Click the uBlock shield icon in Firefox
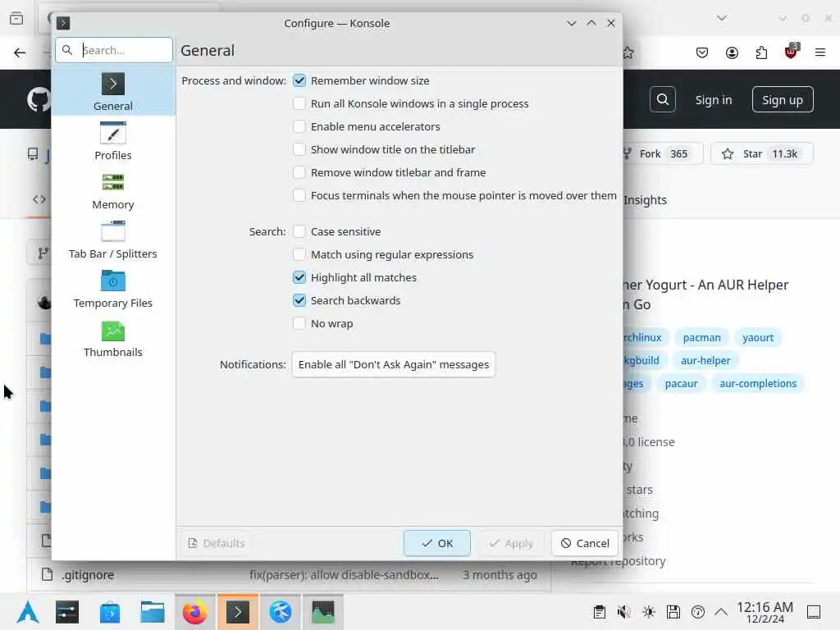 pyautogui.click(x=792, y=52)
